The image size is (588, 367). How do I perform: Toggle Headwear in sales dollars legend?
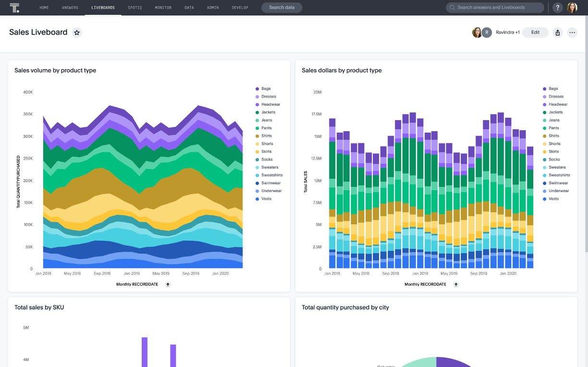pyautogui.click(x=555, y=104)
